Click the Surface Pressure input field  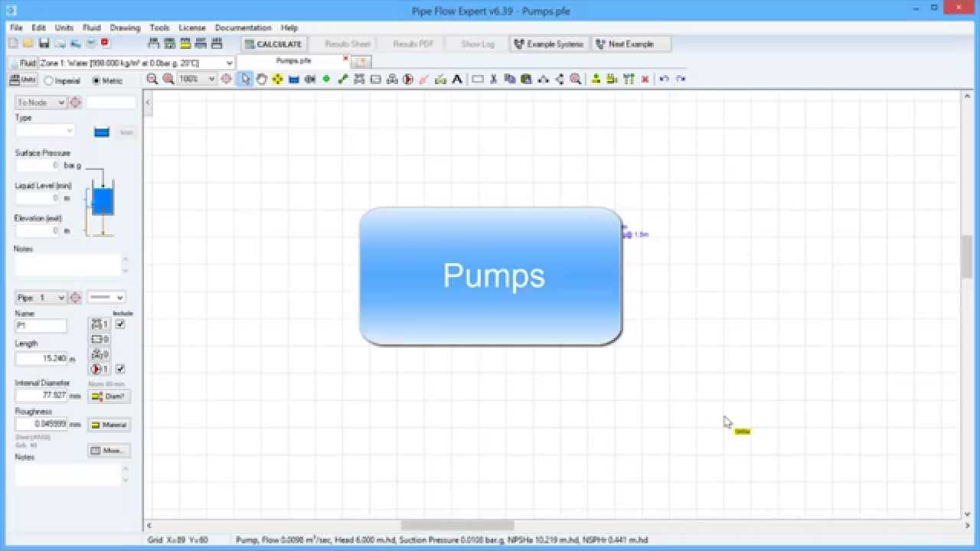pyautogui.click(x=38, y=165)
